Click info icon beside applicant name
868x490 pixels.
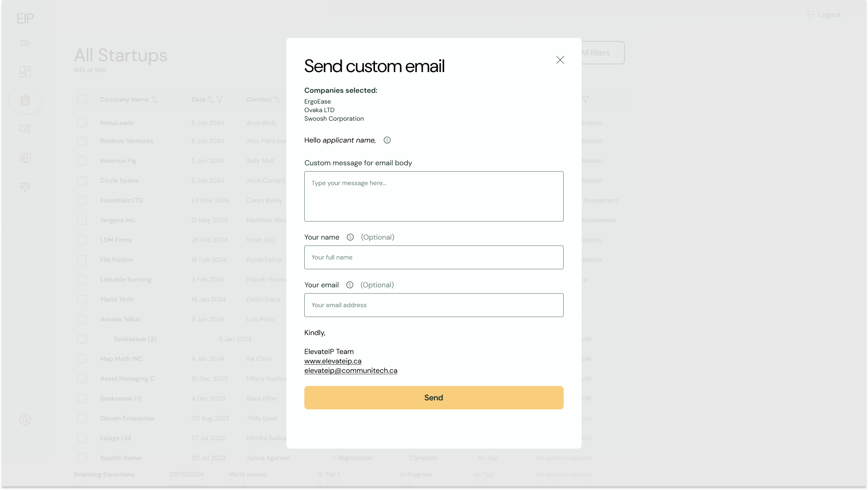pos(387,140)
